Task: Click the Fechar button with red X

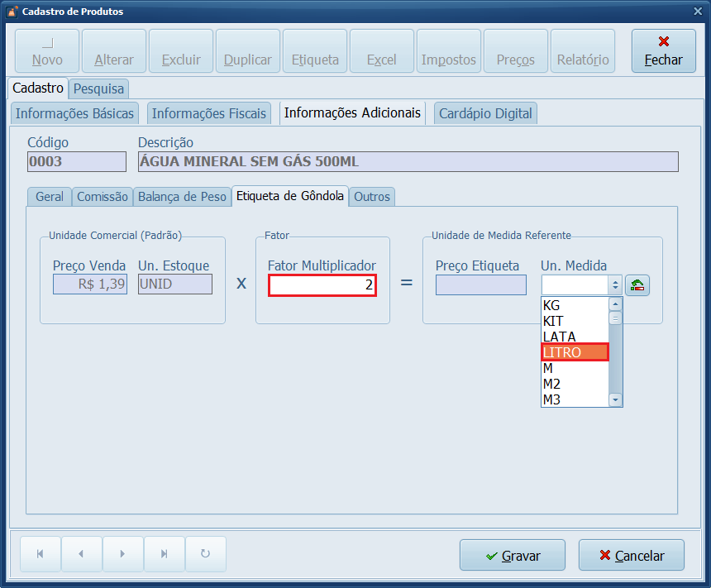Action: click(663, 51)
